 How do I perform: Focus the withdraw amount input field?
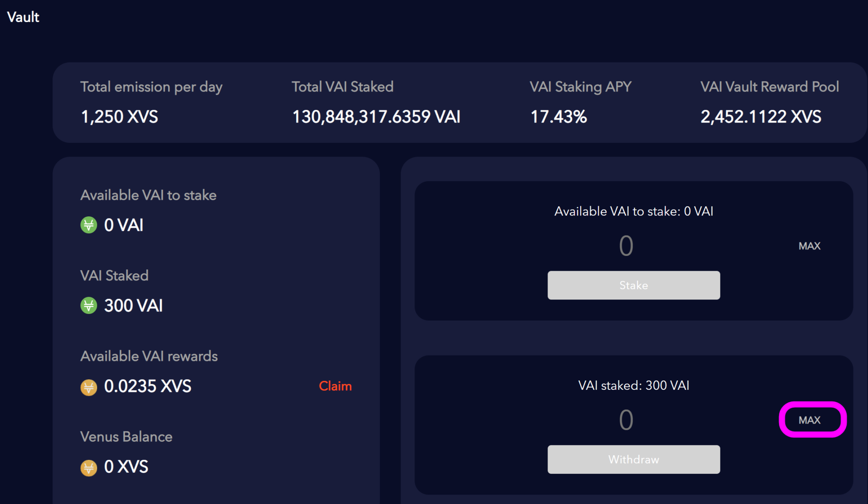(626, 420)
